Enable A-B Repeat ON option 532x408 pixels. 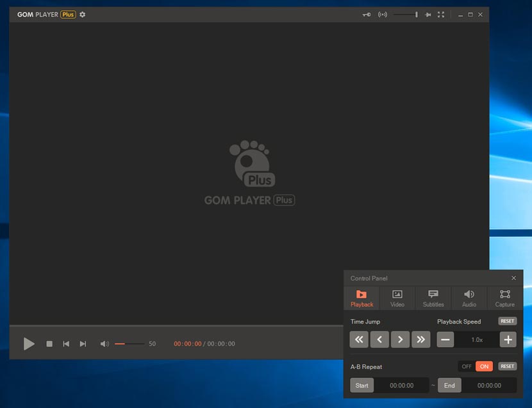click(484, 366)
